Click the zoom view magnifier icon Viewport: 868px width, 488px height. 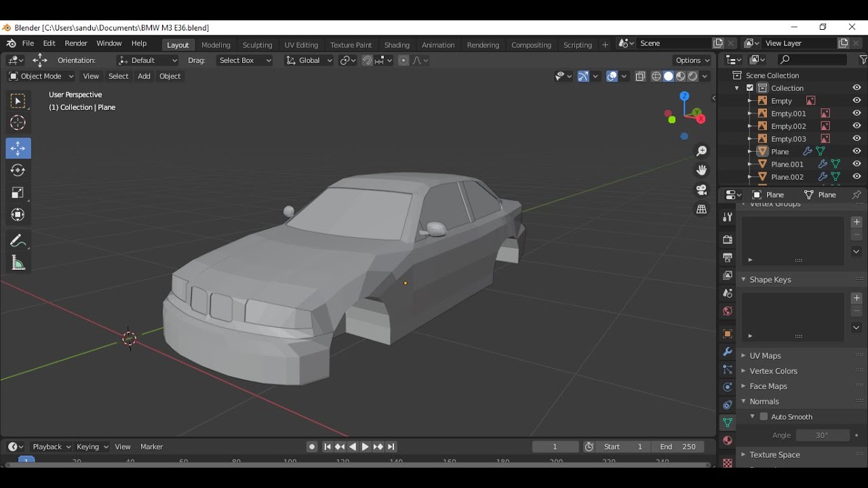click(702, 151)
